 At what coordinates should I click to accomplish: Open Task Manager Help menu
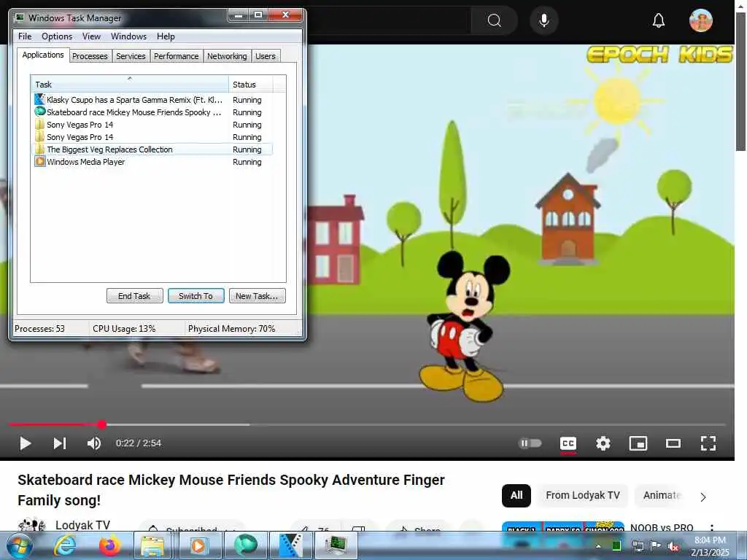tap(166, 36)
